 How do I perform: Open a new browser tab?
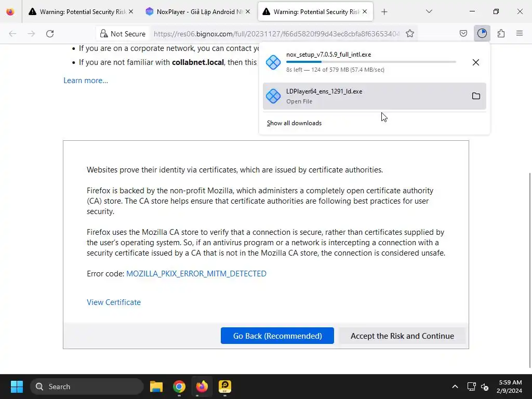[384, 12]
